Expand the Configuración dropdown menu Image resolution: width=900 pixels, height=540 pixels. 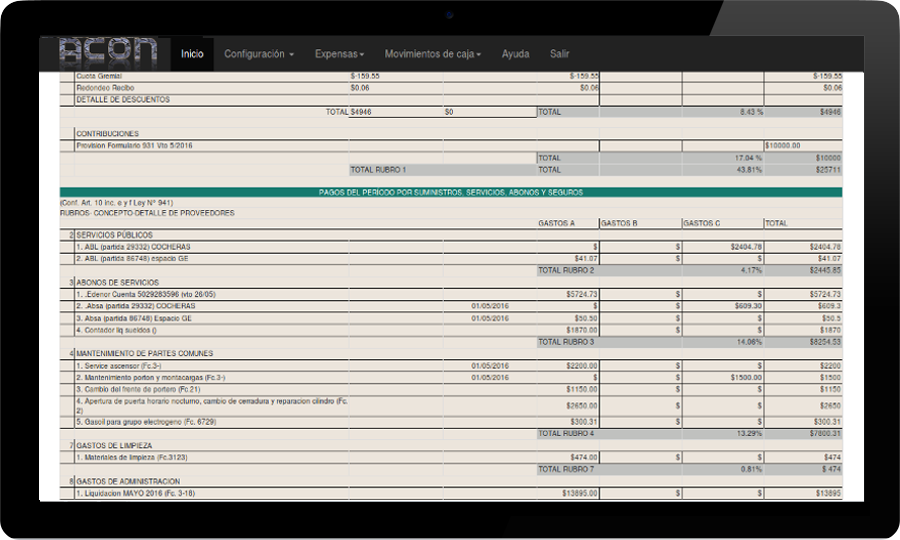point(258,54)
